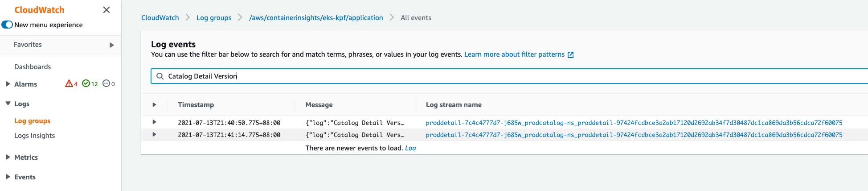This screenshot has width=868, height=191.
Task: Click the CloudWatch sidebar title
Action: (39, 10)
